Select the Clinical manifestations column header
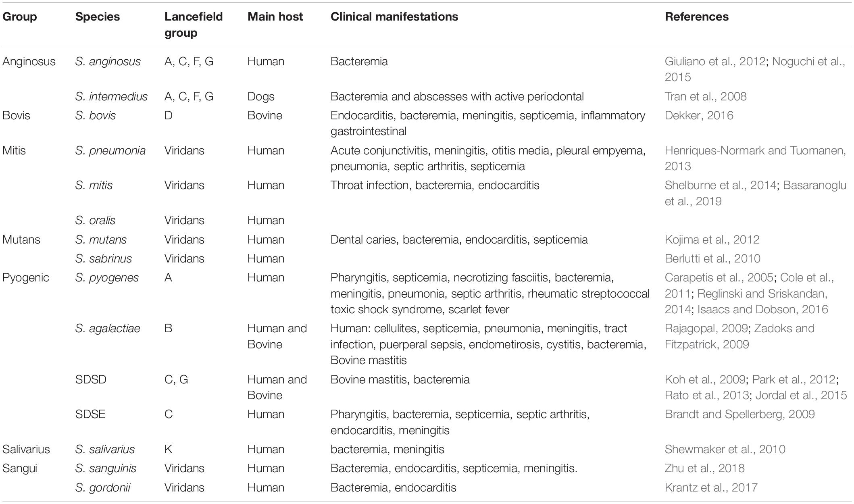 (x=394, y=17)
